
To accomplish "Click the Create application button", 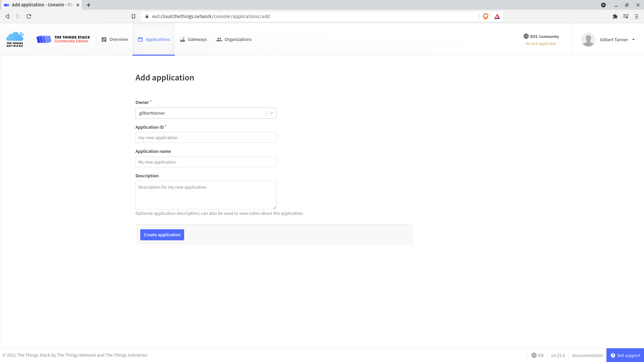I will (162, 235).
